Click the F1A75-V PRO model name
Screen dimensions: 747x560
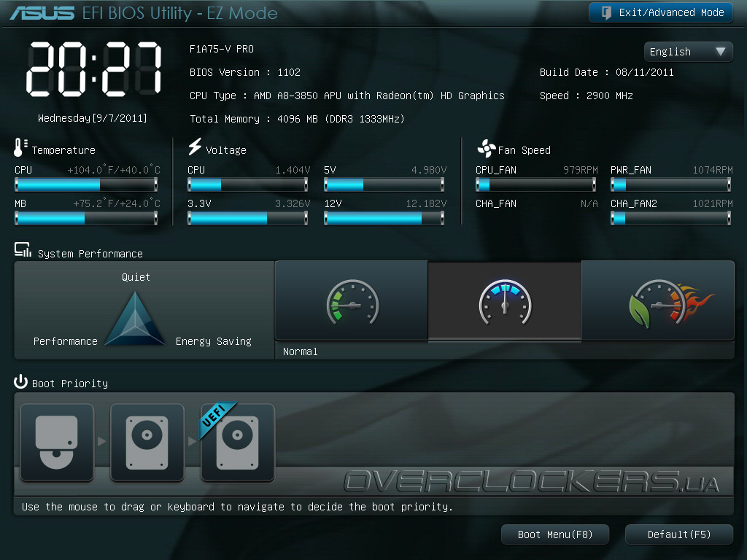coord(222,49)
